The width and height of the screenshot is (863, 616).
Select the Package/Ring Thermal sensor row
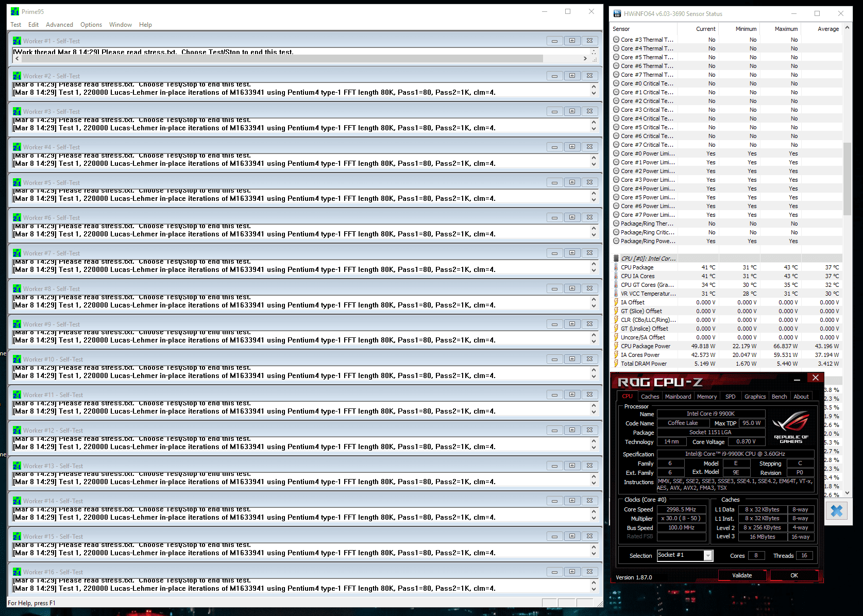tap(726, 224)
